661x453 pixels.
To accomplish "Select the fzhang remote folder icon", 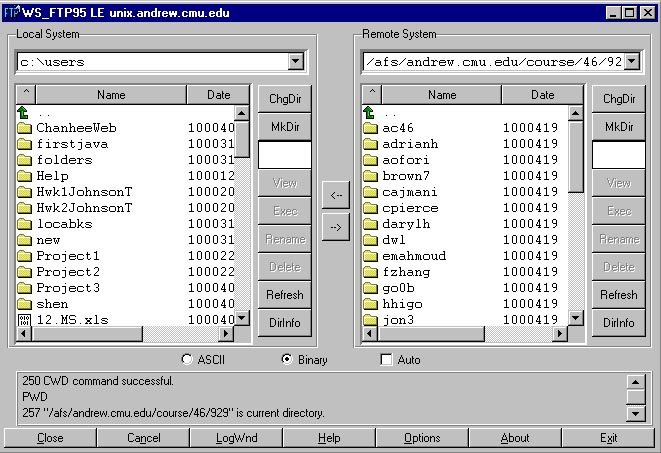I will (370, 272).
